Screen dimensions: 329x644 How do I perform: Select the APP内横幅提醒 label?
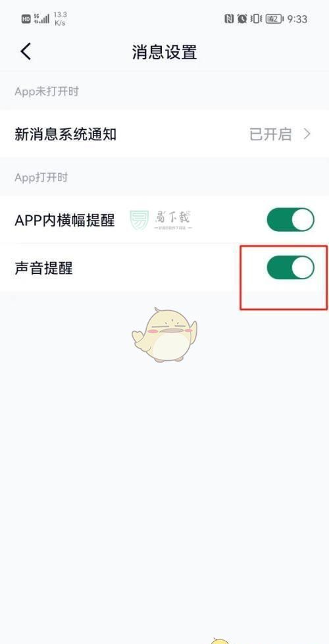pyautogui.click(x=65, y=221)
